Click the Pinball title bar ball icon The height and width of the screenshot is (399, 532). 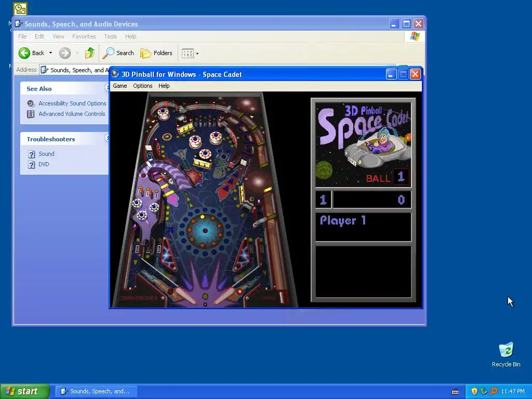(115, 74)
